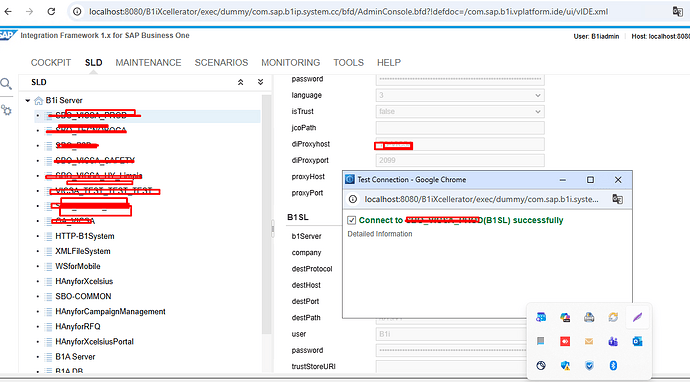The image size is (690, 382).
Task: Select HAnyforRFQ entry
Action: tap(78, 327)
